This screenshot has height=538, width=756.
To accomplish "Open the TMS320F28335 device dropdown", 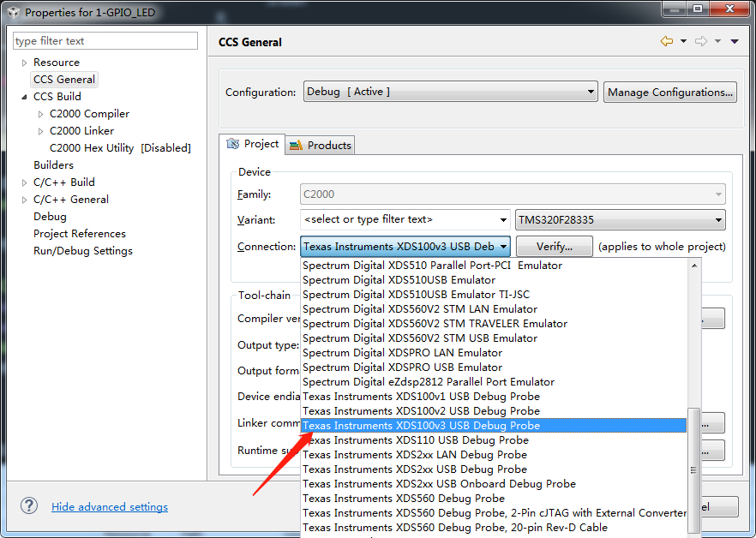I will 620,220.
